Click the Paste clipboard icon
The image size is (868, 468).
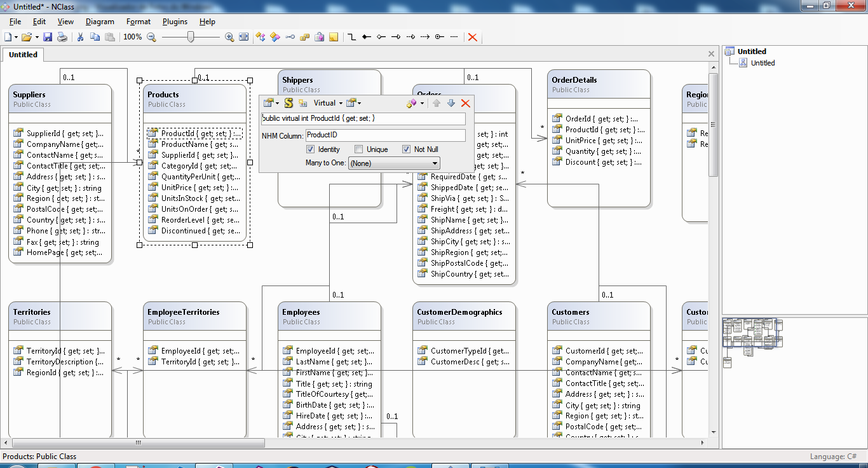click(x=110, y=37)
